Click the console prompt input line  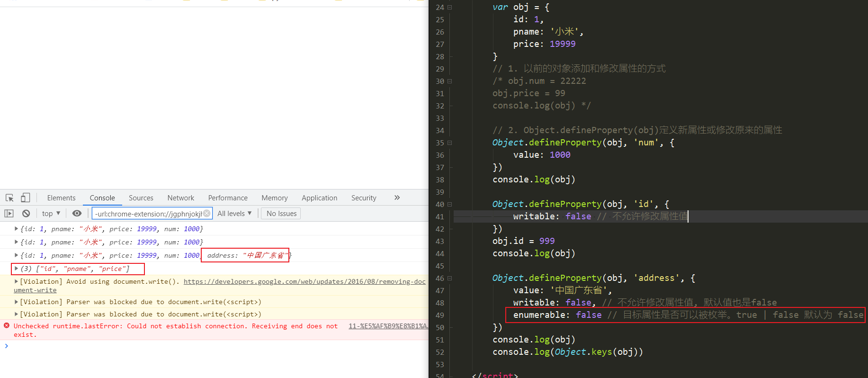[218, 346]
